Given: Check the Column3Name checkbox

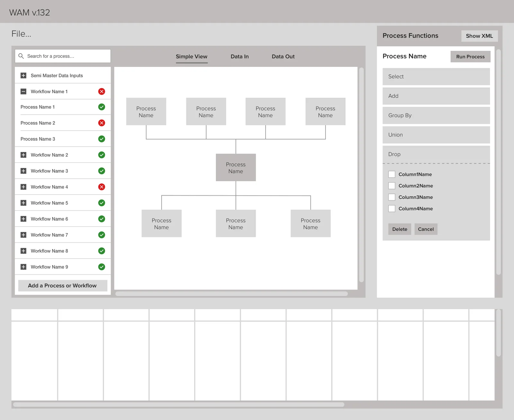Looking at the screenshot, I should click(392, 197).
